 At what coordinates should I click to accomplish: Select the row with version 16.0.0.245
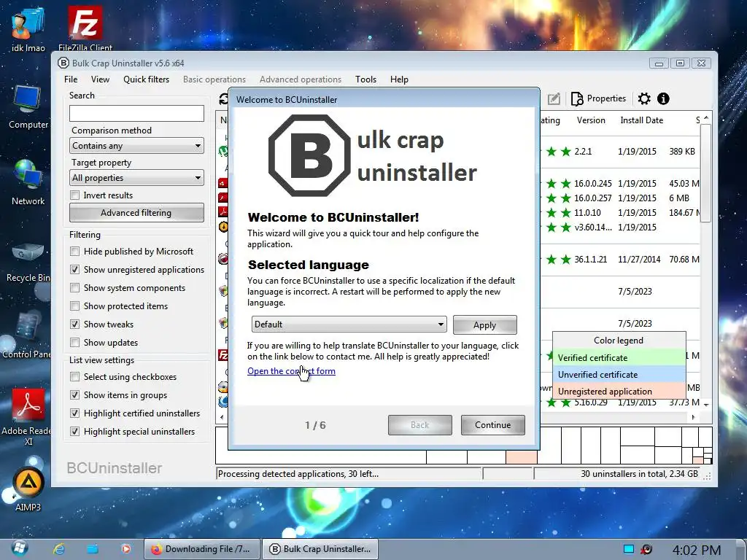pos(620,183)
